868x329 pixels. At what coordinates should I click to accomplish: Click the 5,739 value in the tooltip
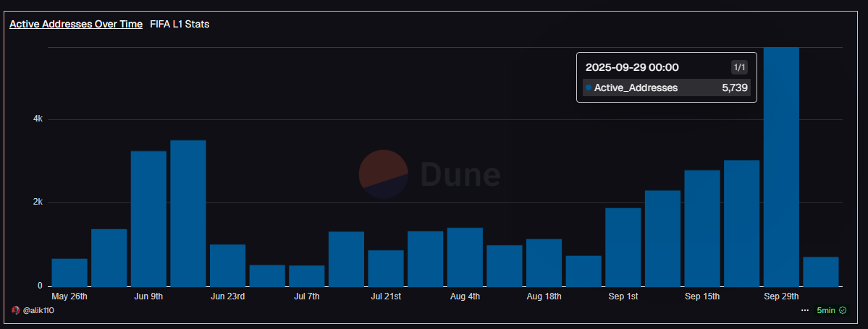(x=735, y=87)
